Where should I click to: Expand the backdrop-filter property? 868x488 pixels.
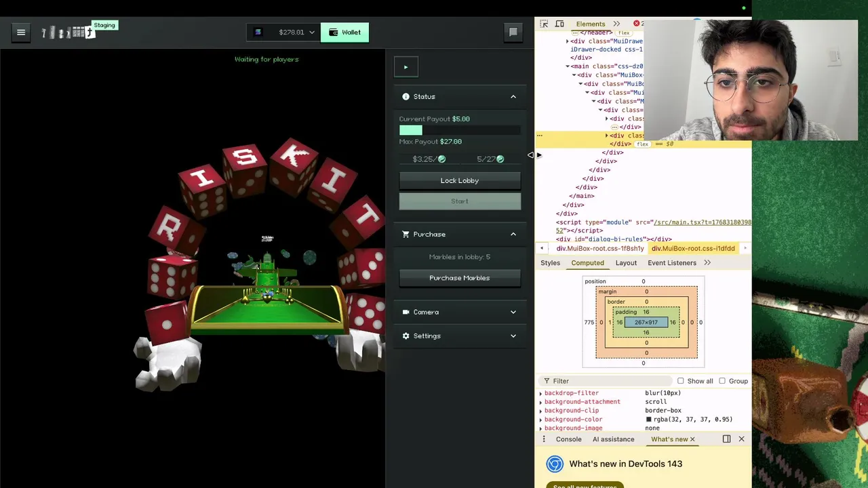[541, 393]
